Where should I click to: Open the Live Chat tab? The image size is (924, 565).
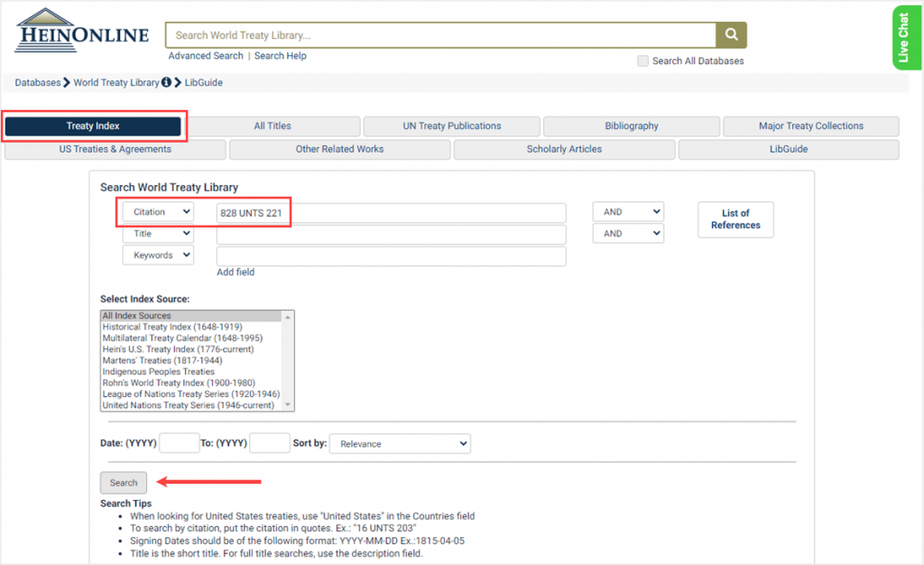(x=906, y=38)
